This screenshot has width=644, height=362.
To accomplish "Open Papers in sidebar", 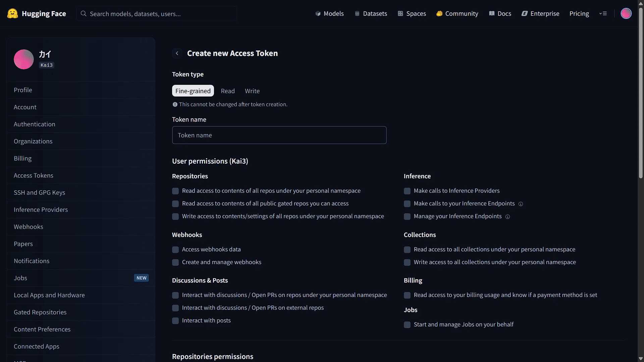I will click(81, 244).
